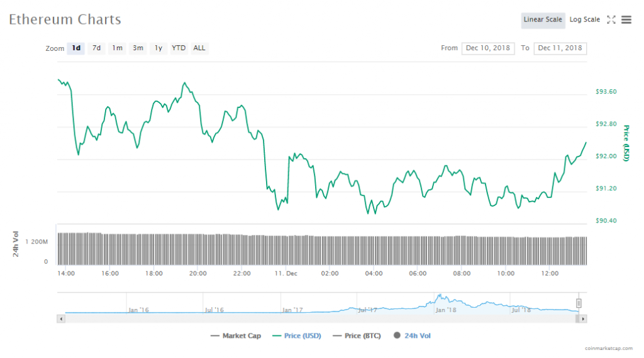The width and height of the screenshot is (644, 358).
Task: Click the navigator scroll left arrow
Action: tap(61, 319)
